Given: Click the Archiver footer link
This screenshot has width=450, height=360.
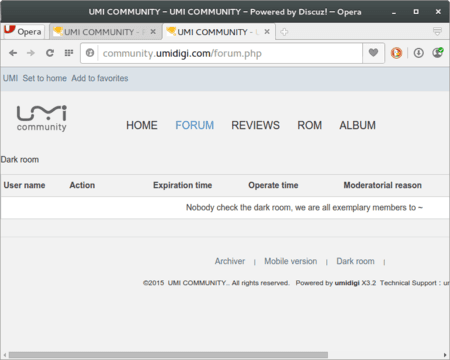Looking at the screenshot, I should [230, 261].
